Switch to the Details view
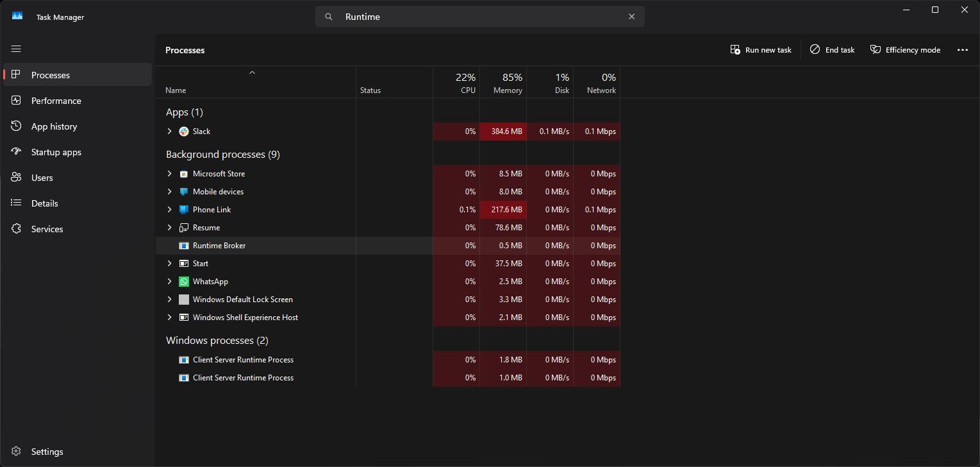980x467 pixels. point(44,203)
